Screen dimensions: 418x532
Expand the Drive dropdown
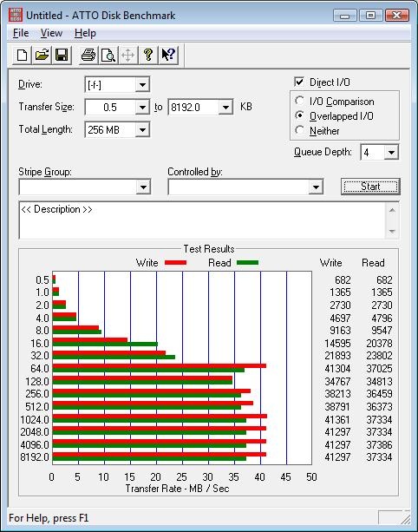[142, 84]
